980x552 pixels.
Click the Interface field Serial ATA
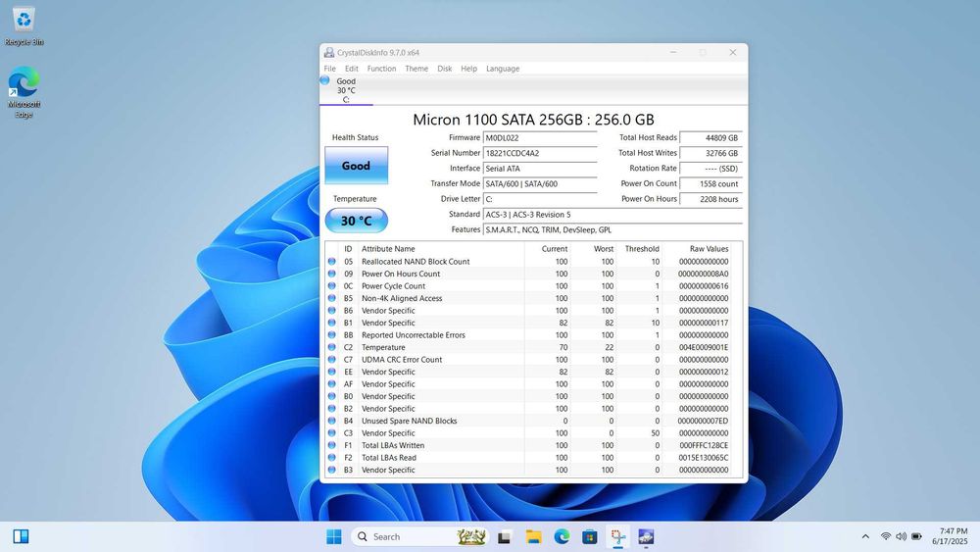(x=540, y=169)
